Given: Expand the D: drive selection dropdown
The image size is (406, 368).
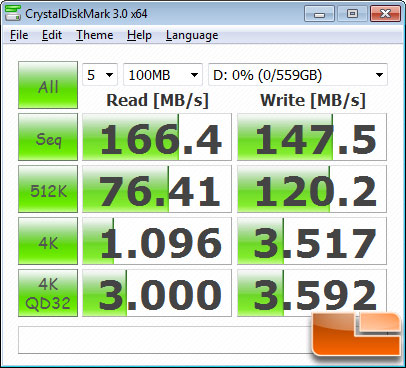Looking at the screenshot, I should pos(298,75).
